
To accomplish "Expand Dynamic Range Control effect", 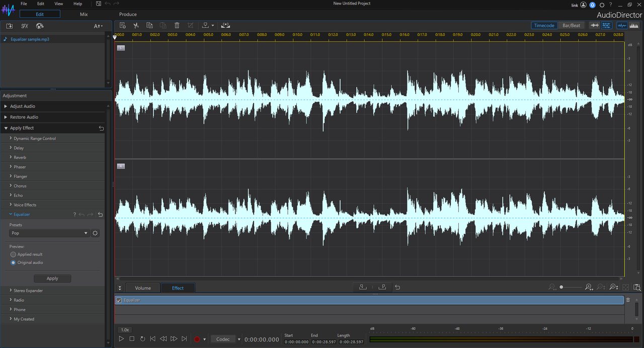I will (53, 138).
